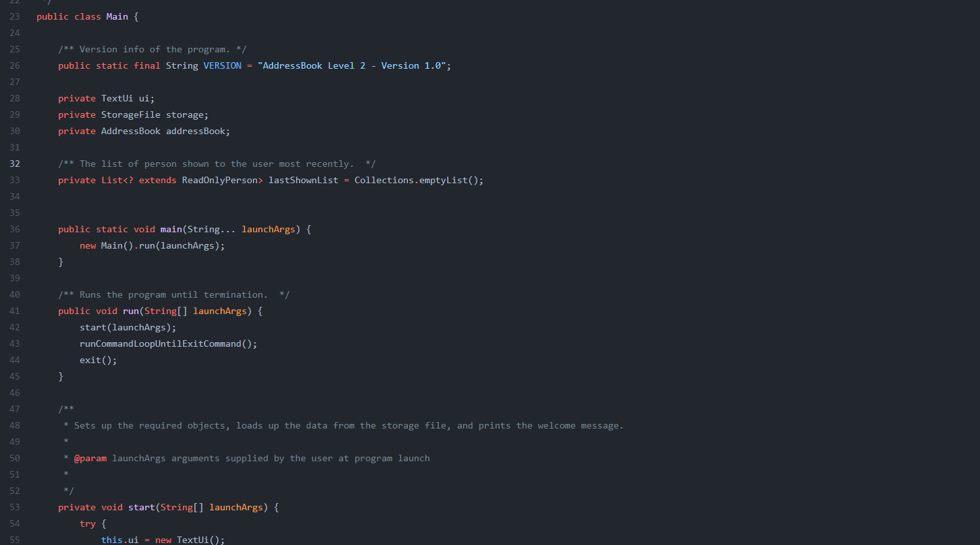The width and height of the screenshot is (980, 545).
Task: Click the exit(); call
Action: point(98,360)
